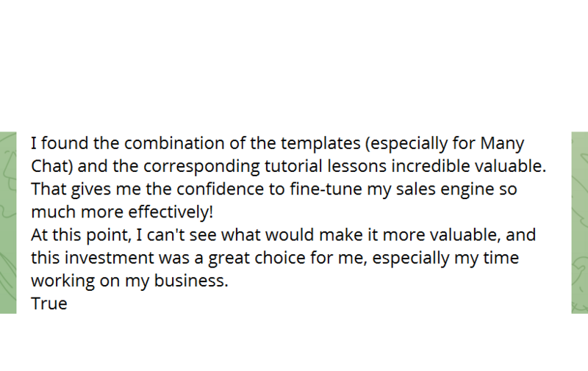Click "At this point" phrase

[80, 235]
